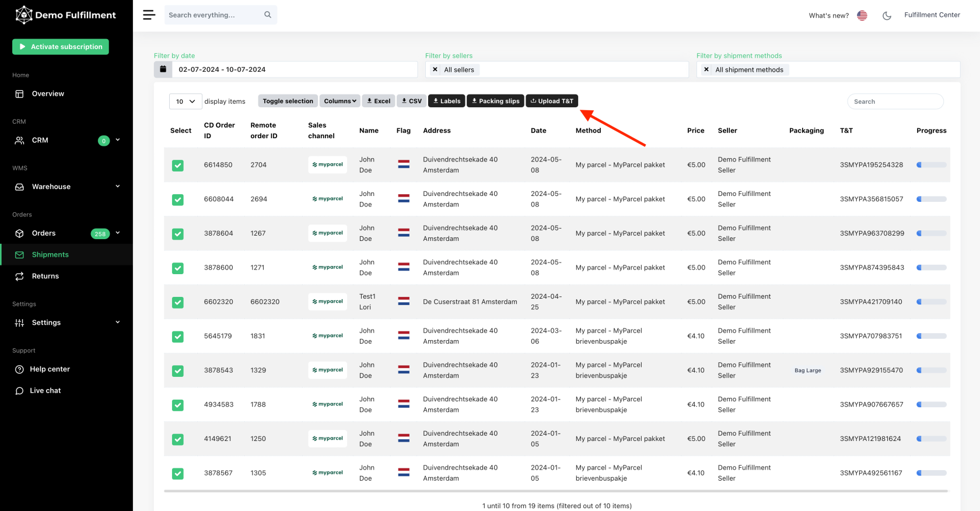Click tracking code 3SMYPA195254328
The height and width of the screenshot is (511, 980).
(871, 165)
